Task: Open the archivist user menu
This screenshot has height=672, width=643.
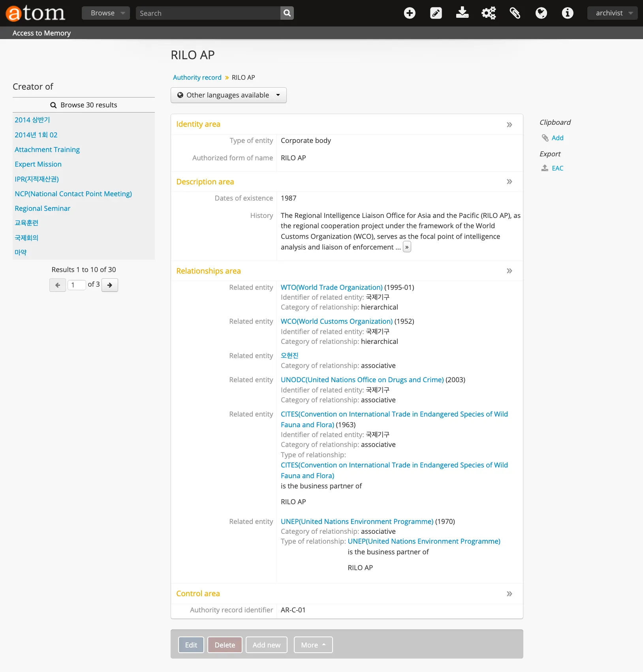Action: coord(612,13)
